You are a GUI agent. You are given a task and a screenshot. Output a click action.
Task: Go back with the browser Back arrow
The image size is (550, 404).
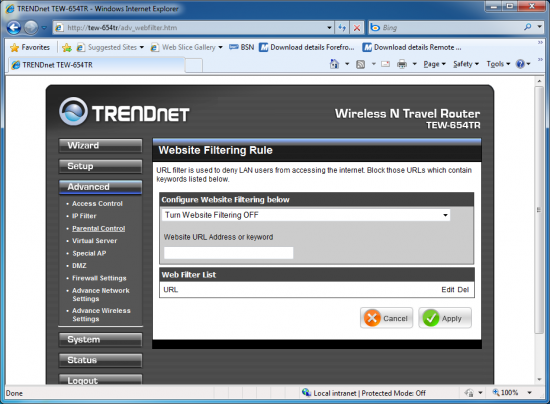tap(14, 27)
